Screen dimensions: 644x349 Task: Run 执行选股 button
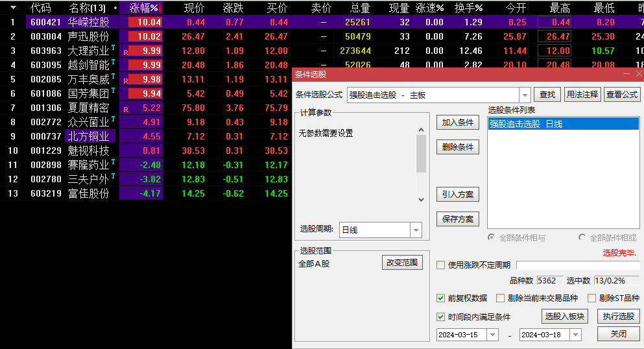coord(619,316)
